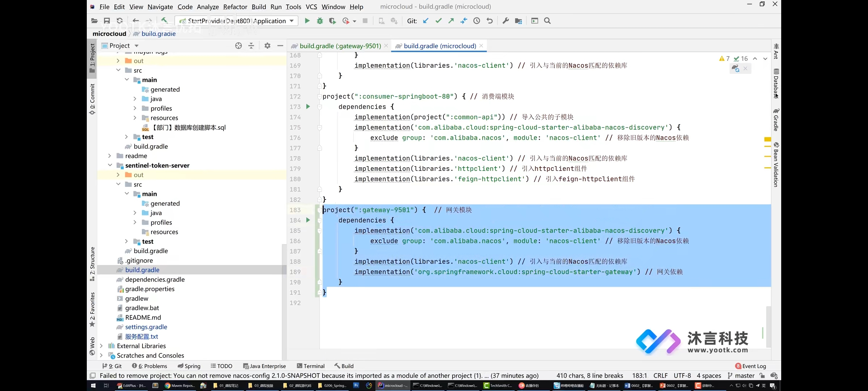Collapse the sentinel-token-server module
Image resolution: width=868 pixels, height=391 pixels.
(110, 165)
